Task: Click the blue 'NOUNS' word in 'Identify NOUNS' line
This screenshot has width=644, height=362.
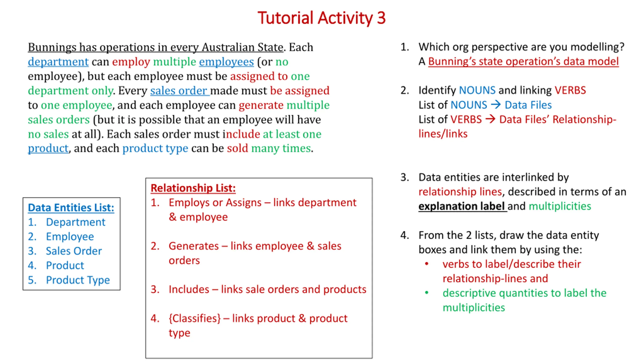Action: 477,90
